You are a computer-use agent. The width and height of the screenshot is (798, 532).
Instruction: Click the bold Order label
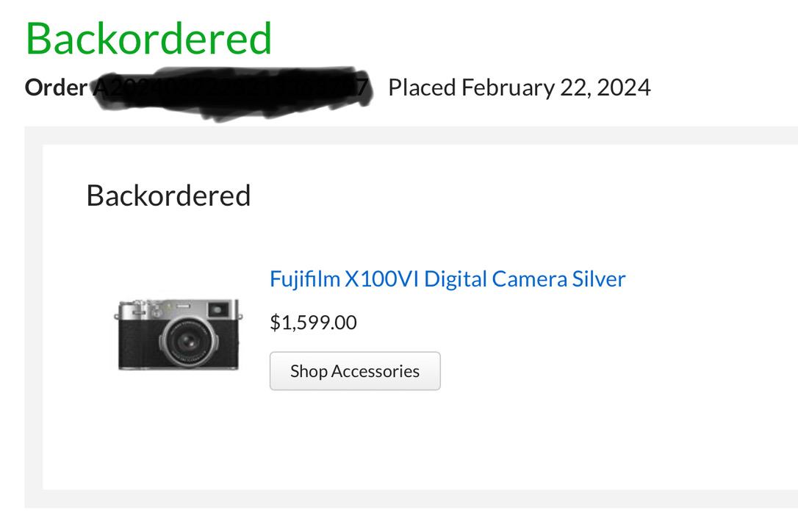tap(56, 87)
